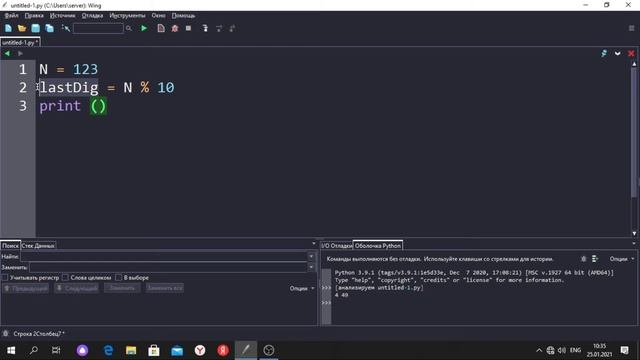Click the step-over debugger icon
This screenshot has width=640, height=360.
coord(219,28)
